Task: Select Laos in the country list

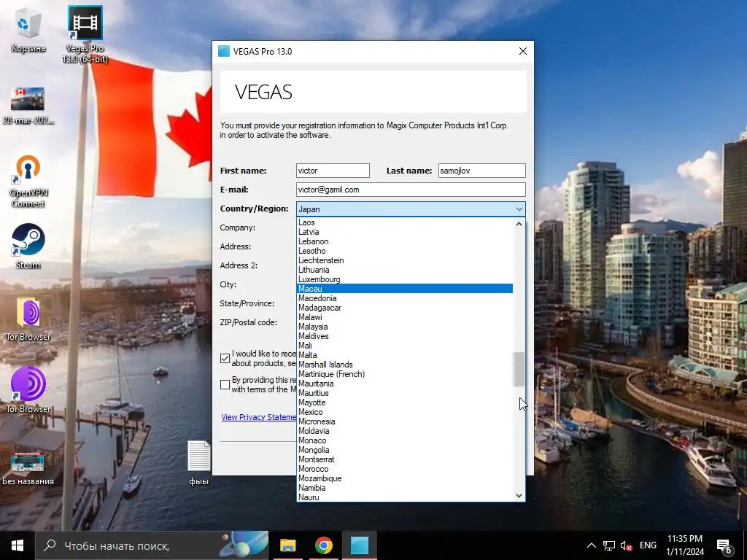Action: click(x=404, y=222)
